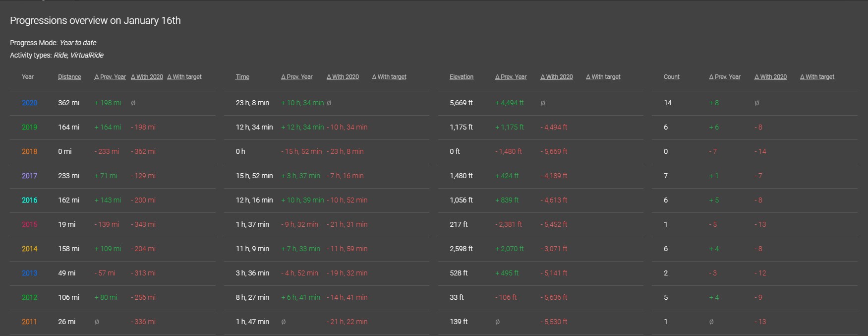Image resolution: width=868 pixels, height=336 pixels.
Task: Click the - 362 mi distance delta
Action: coord(143,151)
